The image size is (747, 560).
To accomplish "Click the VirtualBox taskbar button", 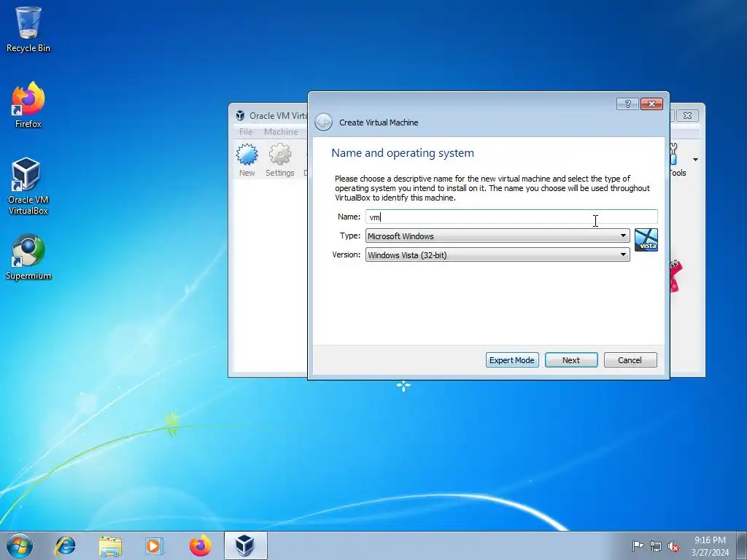I will point(245,545).
